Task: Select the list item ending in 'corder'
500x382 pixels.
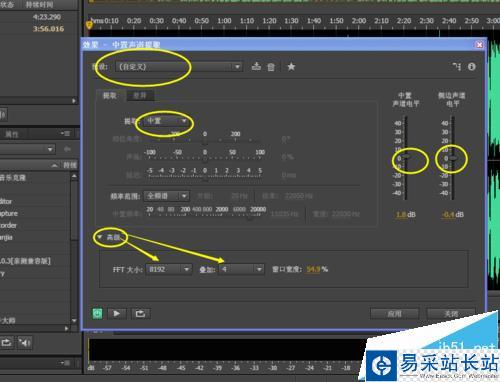Action: [35, 225]
